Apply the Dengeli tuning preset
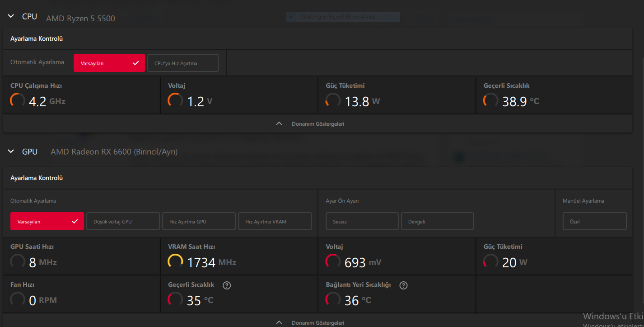644x327 pixels. (x=437, y=222)
